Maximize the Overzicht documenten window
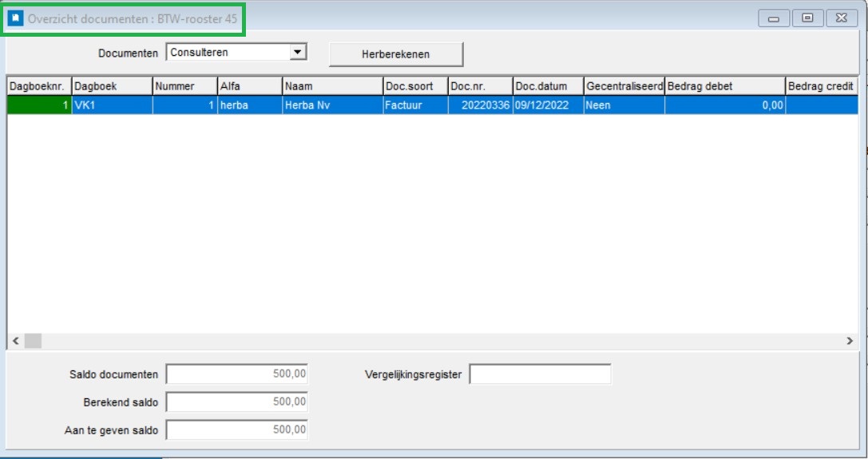868x459 pixels. click(x=807, y=18)
